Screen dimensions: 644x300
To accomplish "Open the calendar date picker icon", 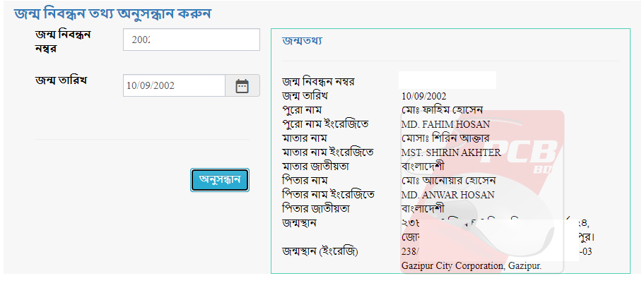I will [242, 86].
